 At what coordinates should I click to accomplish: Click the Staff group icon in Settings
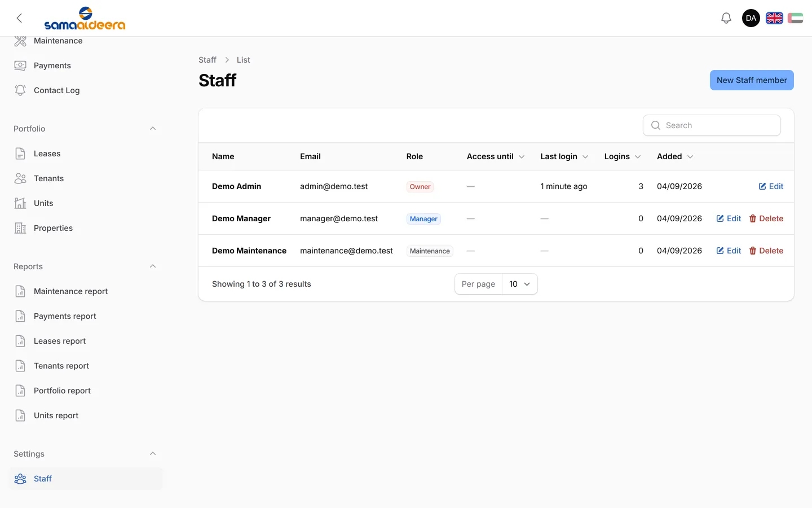(20, 479)
